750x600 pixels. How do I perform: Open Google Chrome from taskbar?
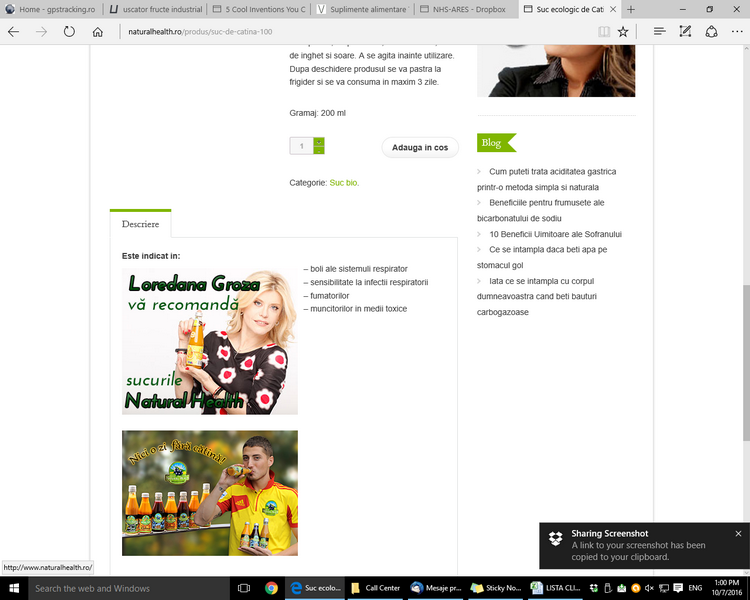271,588
